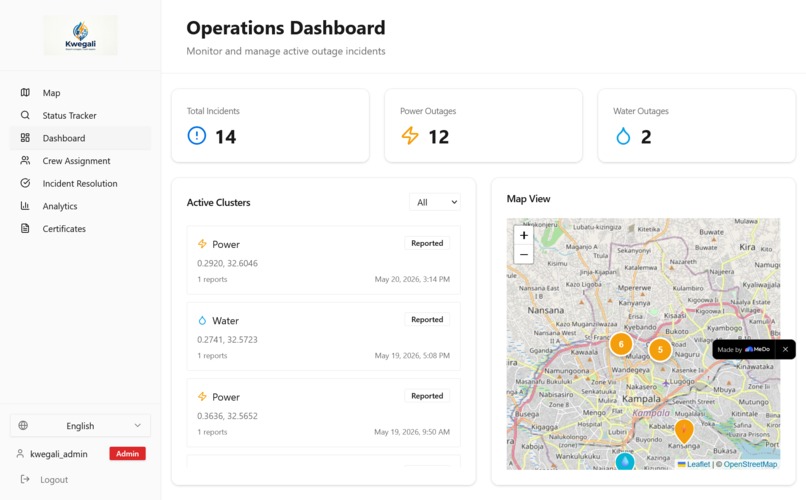The image size is (806, 500).
Task: Zoom out on the map view
Action: coord(524,254)
